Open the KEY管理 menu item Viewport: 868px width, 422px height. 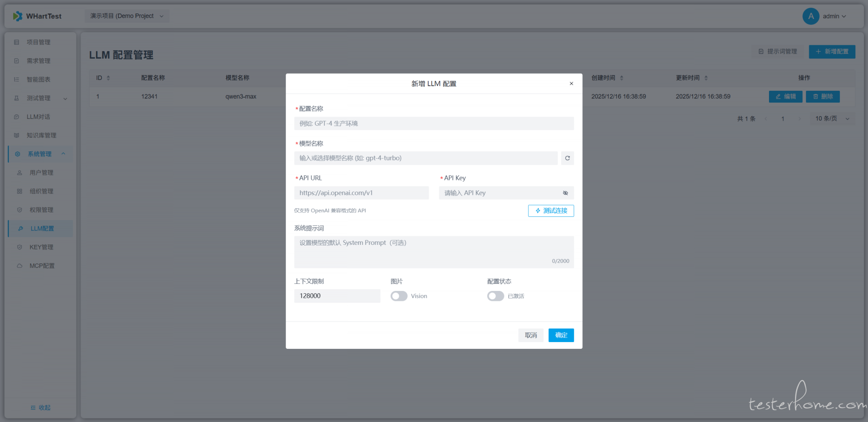click(x=41, y=247)
